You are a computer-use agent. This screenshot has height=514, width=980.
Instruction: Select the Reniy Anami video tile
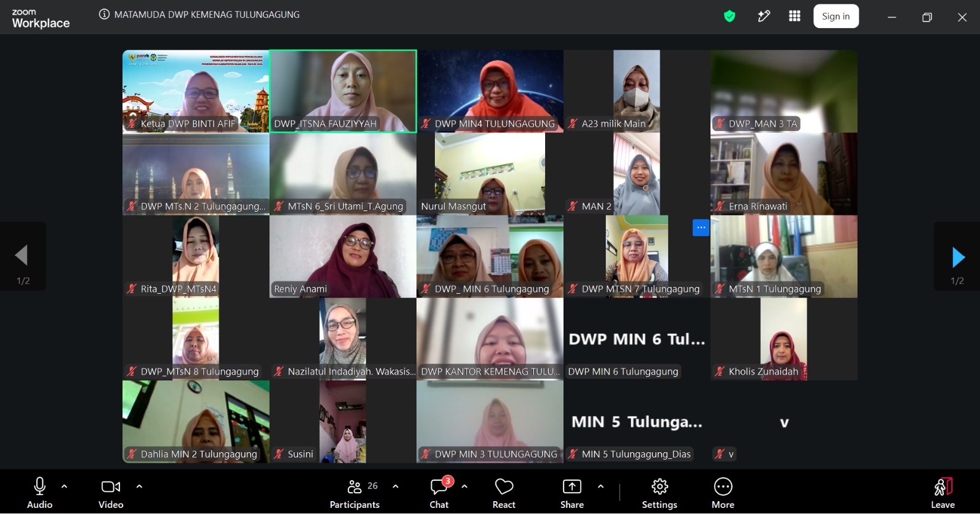[x=343, y=256]
